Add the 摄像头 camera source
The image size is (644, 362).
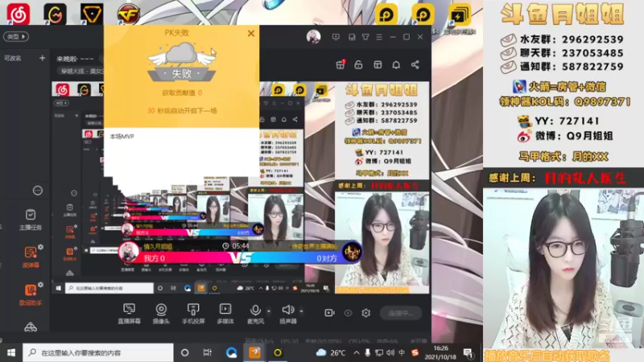click(x=161, y=314)
